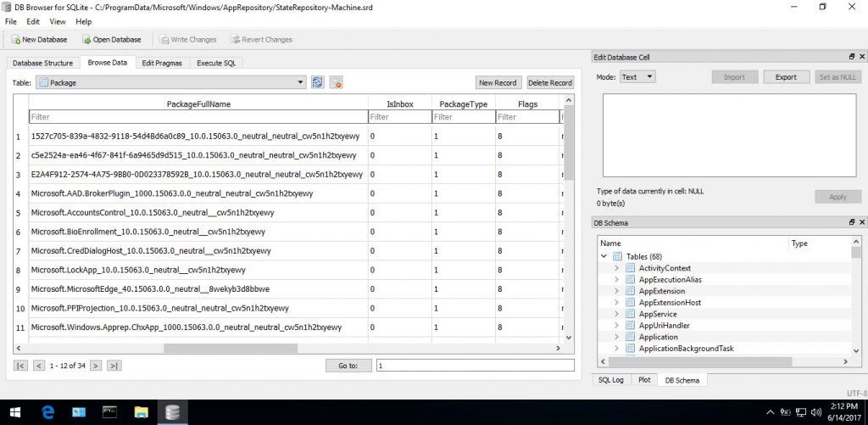This screenshot has height=425, width=868.
Task: Click the Export button
Action: [786, 77]
